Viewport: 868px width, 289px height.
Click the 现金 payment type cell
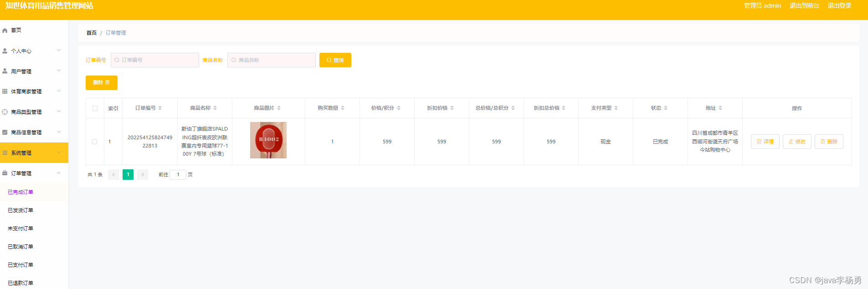606,142
